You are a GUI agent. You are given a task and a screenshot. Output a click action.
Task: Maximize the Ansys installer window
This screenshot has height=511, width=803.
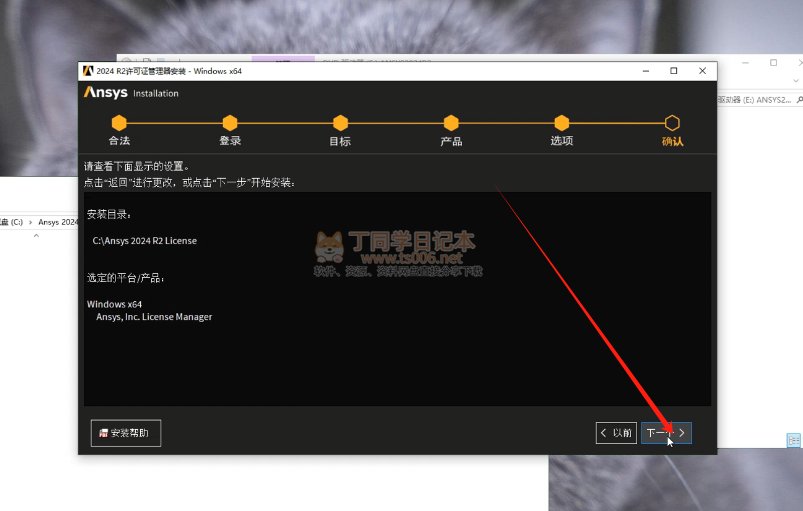674,71
